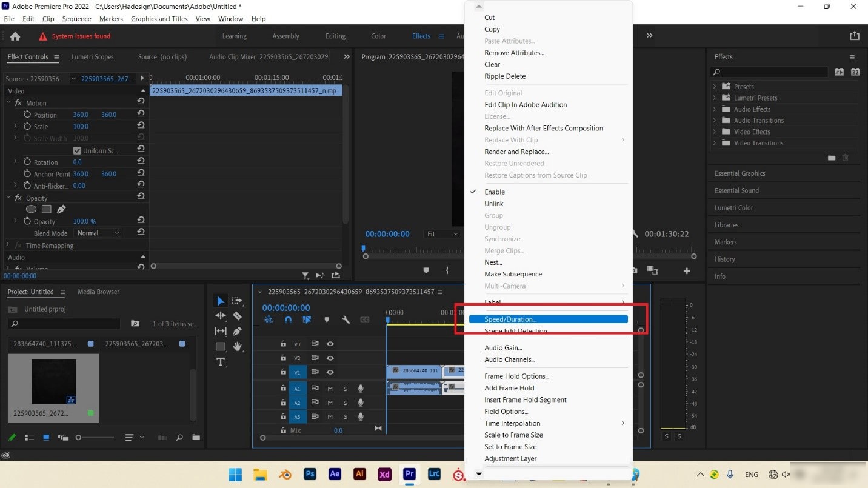
Task: Click the Home icon in top bar
Action: click(15, 36)
